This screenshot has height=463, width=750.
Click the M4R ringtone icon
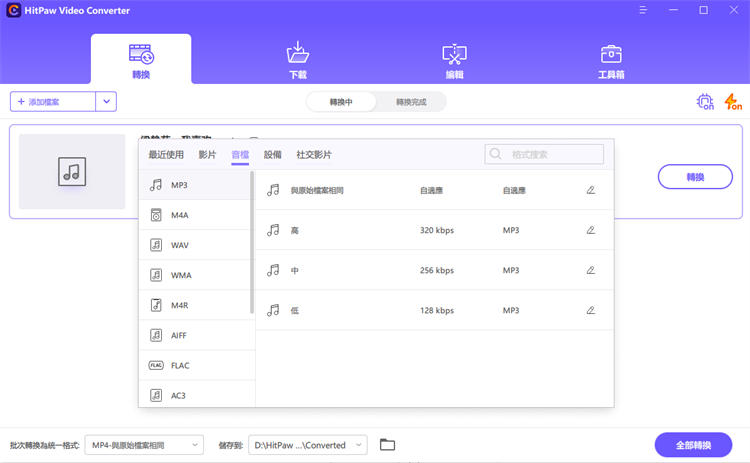(156, 305)
